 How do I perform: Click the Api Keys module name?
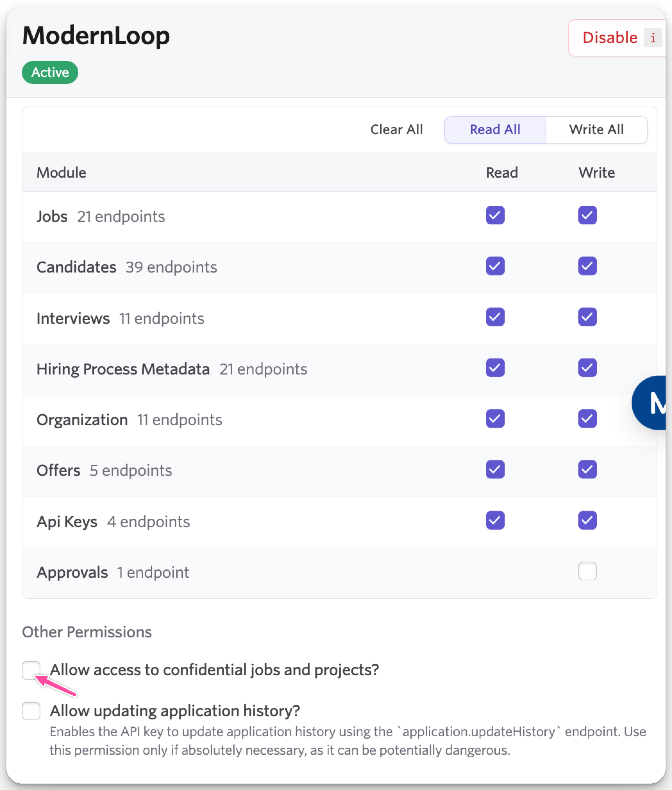coord(67,522)
